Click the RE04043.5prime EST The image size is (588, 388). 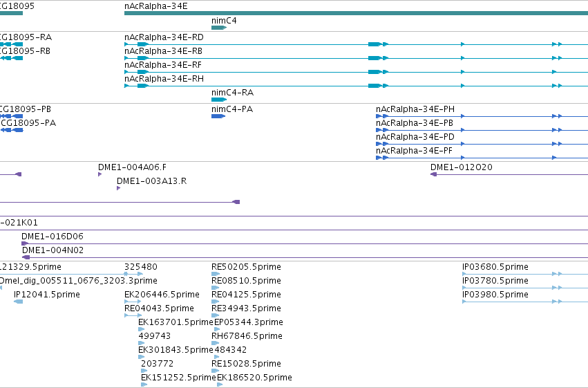[133, 315]
